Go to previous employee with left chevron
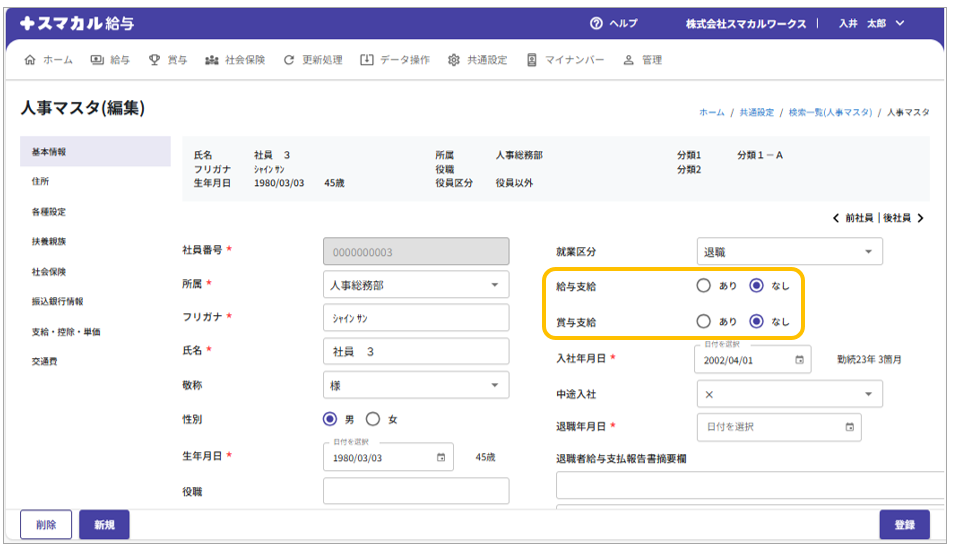This screenshot has height=551, width=954. pyautogui.click(x=836, y=218)
